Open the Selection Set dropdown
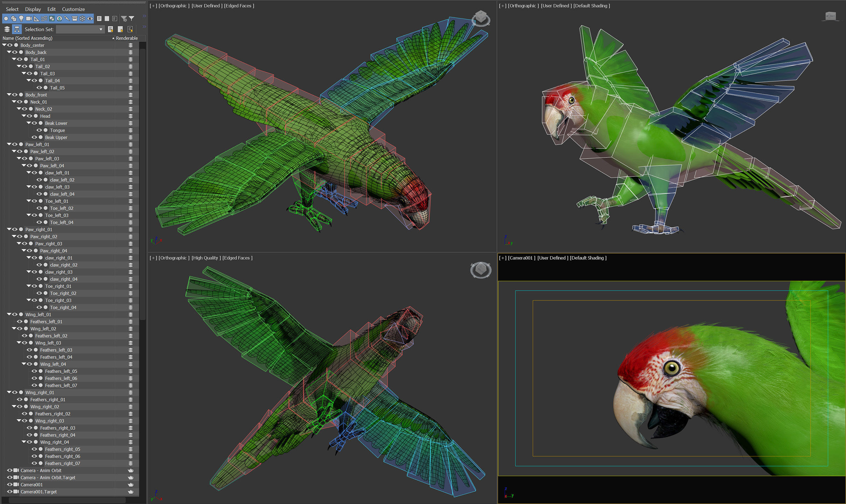Viewport: 846px width, 504px height. pyautogui.click(x=80, y=29)
